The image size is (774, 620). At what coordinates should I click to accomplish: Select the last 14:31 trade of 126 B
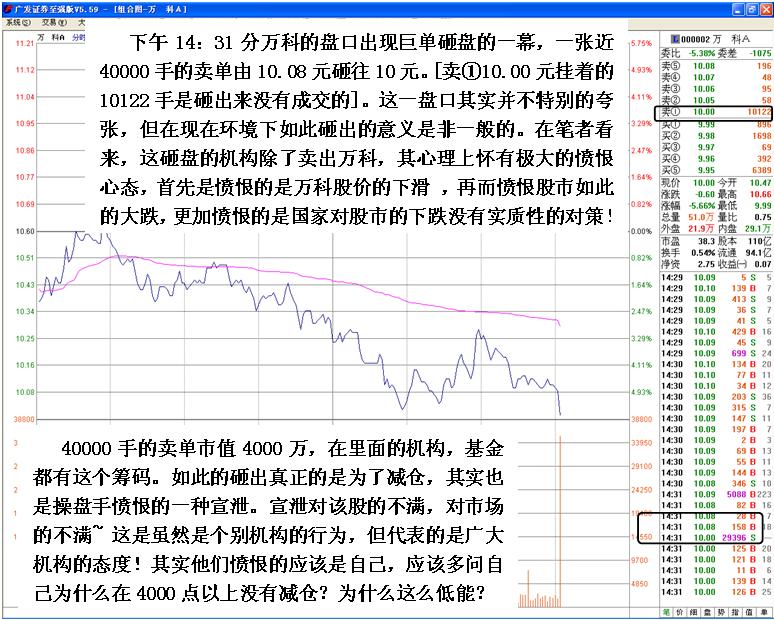click(716, 592)
